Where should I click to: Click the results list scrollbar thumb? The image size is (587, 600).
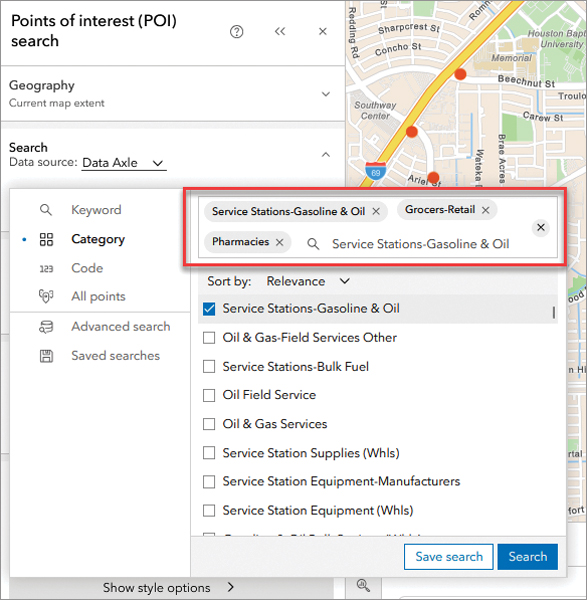pos(554,312)
